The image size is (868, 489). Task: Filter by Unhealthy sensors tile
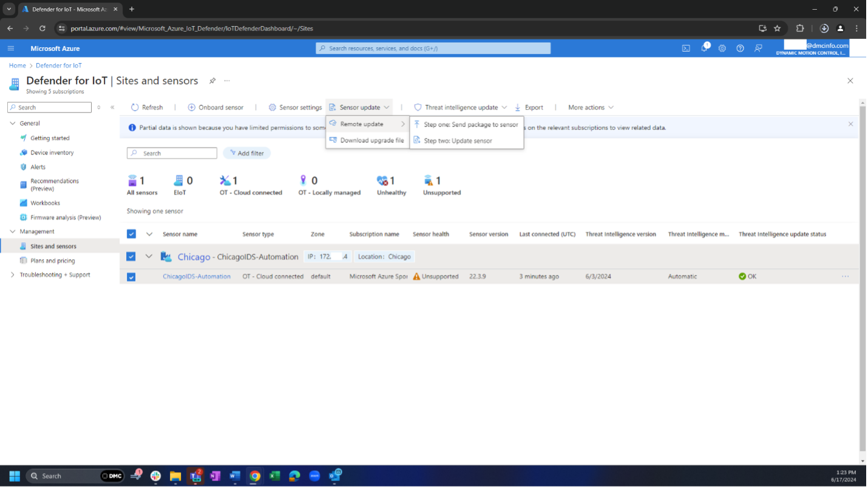[x=391, y=186]
